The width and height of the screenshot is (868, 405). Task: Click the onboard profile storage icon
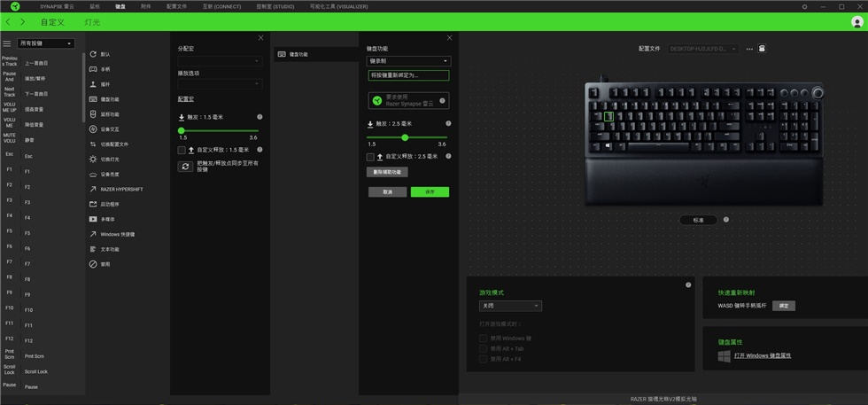tap(763, 48)
